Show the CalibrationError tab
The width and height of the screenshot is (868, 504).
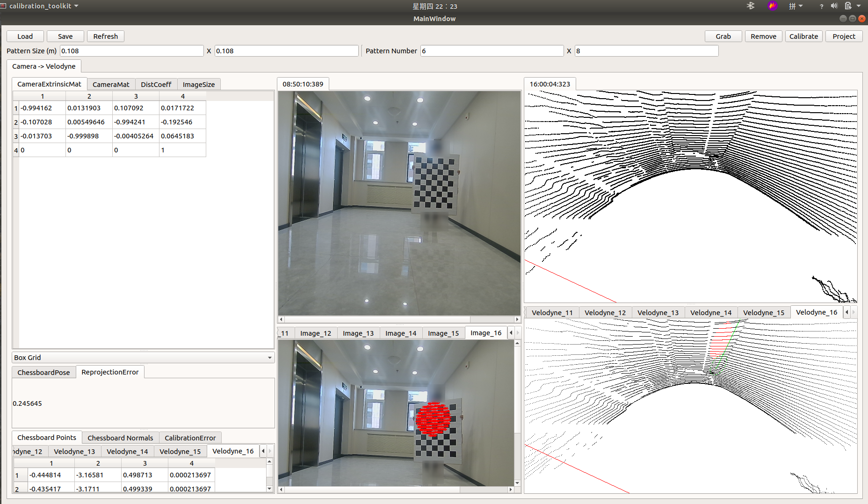(x=190, y=438)
